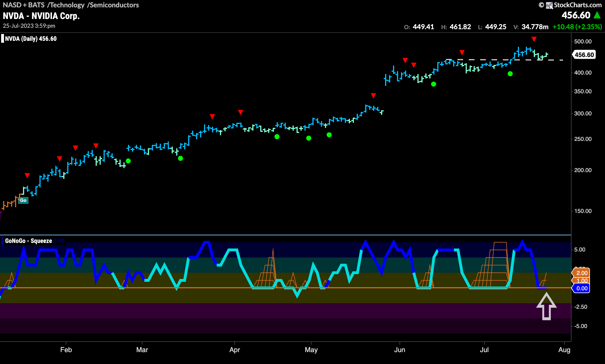
Task: Click the blue 0.00 oscillator value tag
Action: [x=581, y=288]
